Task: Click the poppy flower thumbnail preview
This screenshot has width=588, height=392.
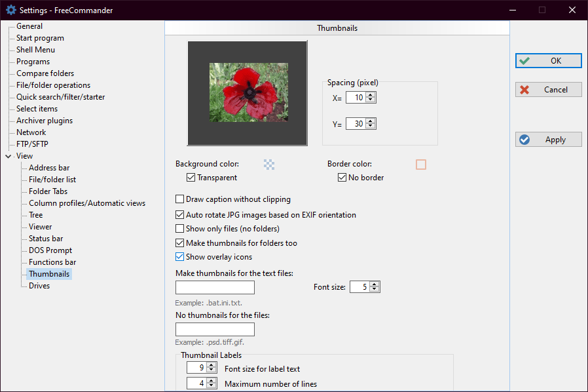Action: pyautogui.click(x=248, y=92)
